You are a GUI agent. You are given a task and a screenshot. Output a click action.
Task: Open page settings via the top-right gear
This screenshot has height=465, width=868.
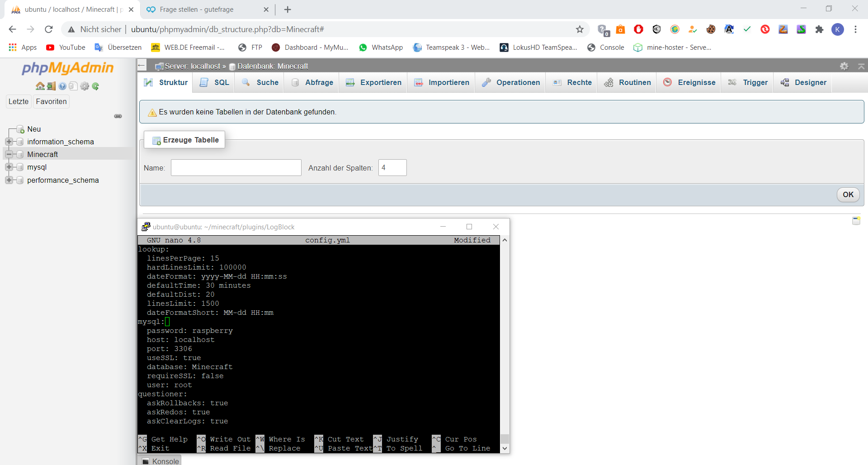(x=844, y=66)
